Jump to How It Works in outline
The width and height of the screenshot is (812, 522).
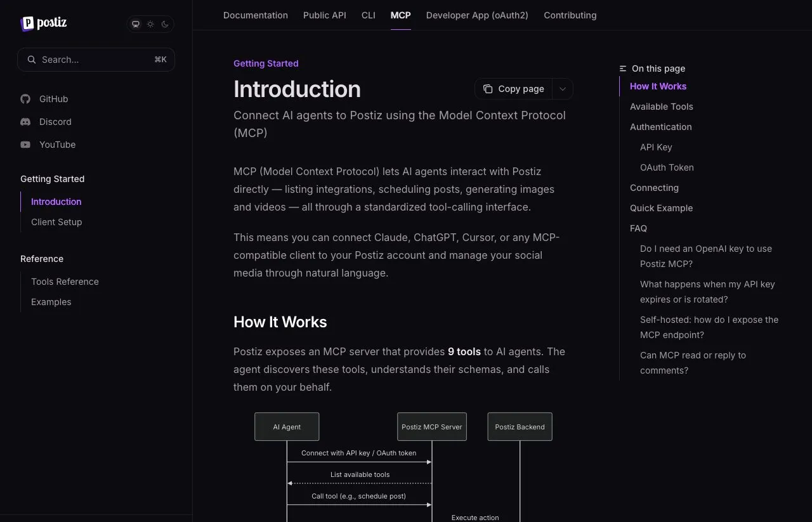coord(658,86)
